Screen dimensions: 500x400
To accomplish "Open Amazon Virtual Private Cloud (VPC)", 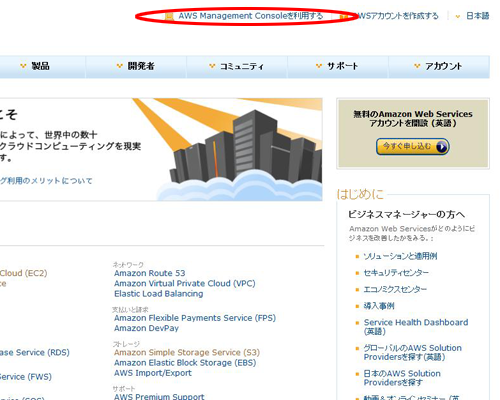I will coord(185,283).
